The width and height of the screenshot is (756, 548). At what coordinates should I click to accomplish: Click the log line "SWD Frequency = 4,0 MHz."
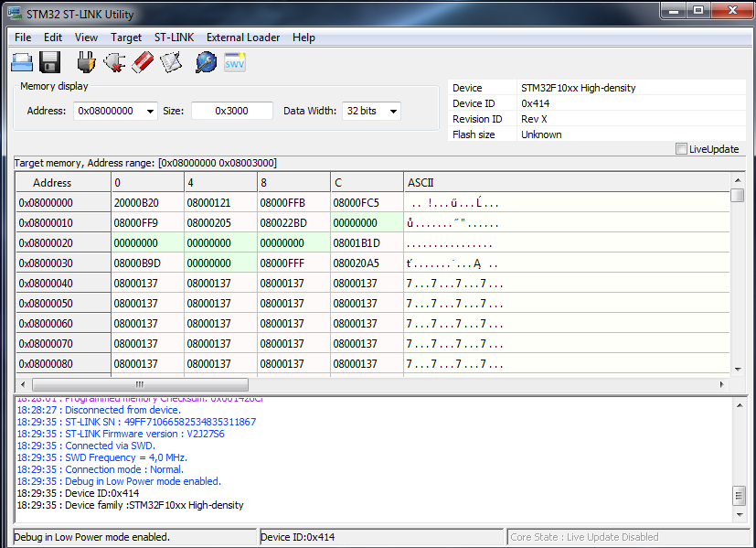102,457
